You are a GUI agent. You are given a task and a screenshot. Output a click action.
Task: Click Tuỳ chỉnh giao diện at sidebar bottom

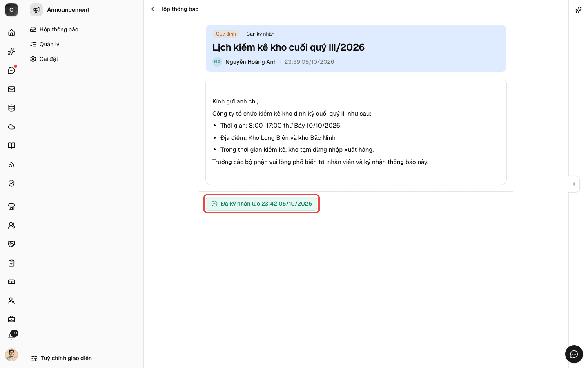[62, 358]
